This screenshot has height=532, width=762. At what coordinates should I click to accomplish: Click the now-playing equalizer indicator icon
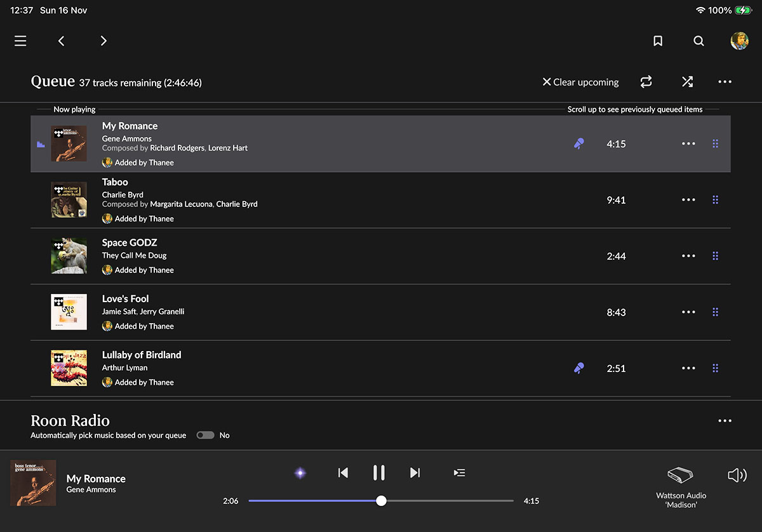(x=41, y=144)
